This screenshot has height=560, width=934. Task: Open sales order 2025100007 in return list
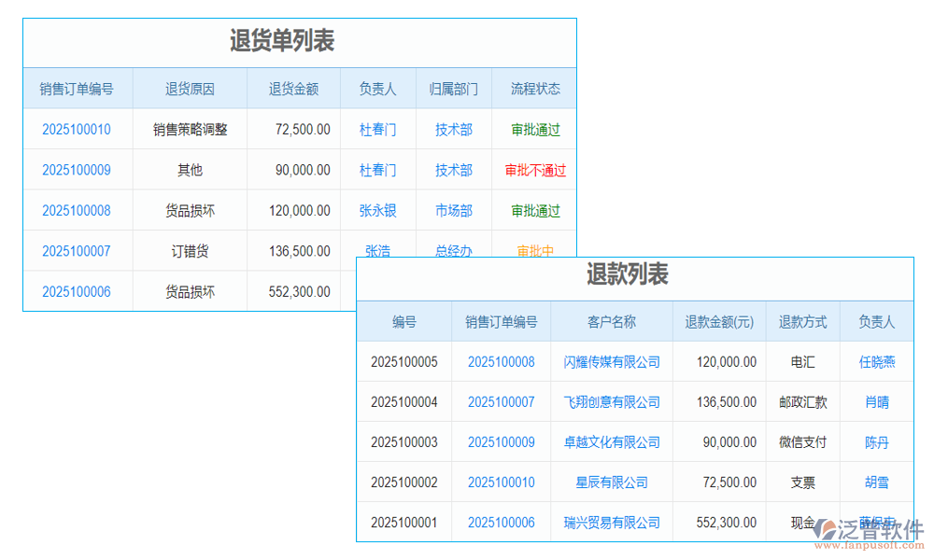tap(77, 251)
